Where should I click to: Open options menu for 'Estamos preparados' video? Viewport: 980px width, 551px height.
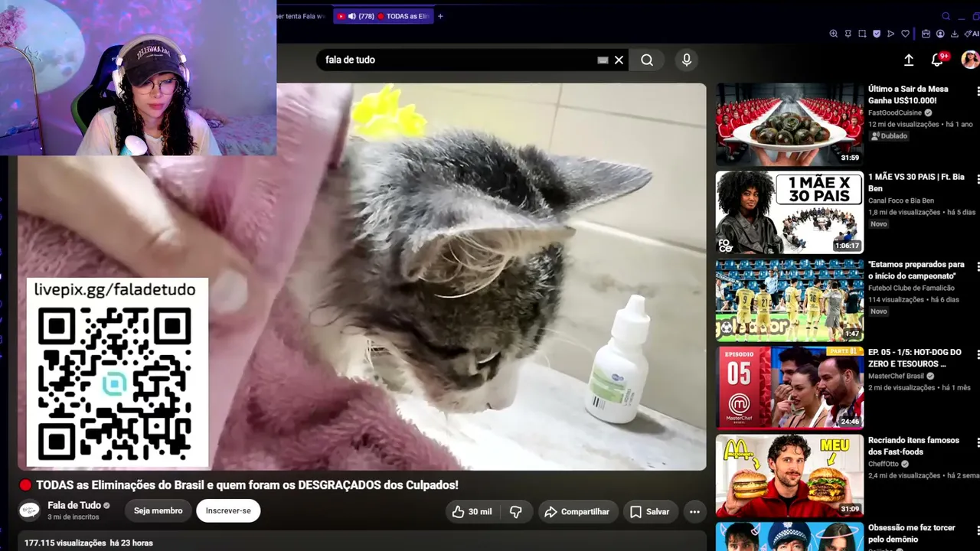coord(978,266)
